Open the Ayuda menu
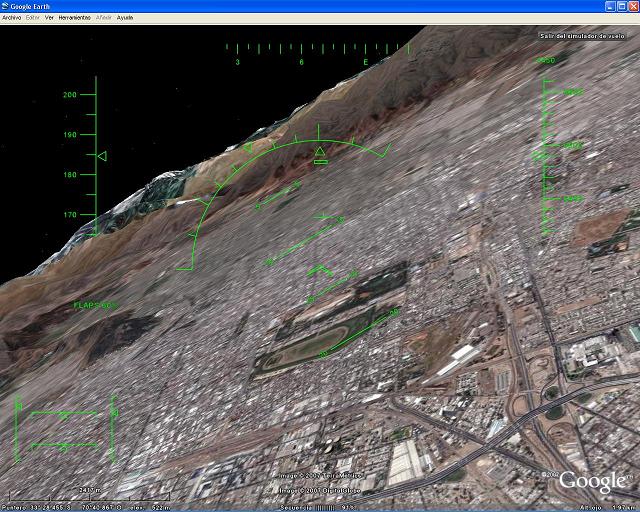 pyautogui.click(x=125, y=18)
